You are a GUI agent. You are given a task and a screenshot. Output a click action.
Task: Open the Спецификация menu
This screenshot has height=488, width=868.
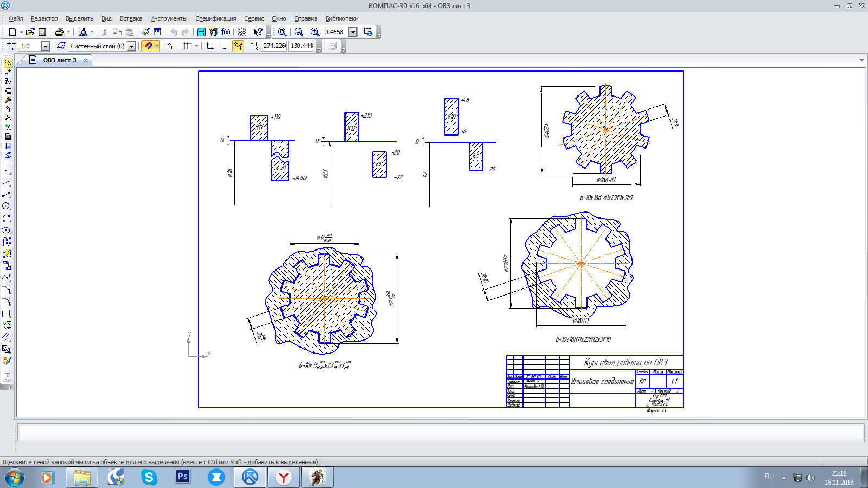(216, 18)
